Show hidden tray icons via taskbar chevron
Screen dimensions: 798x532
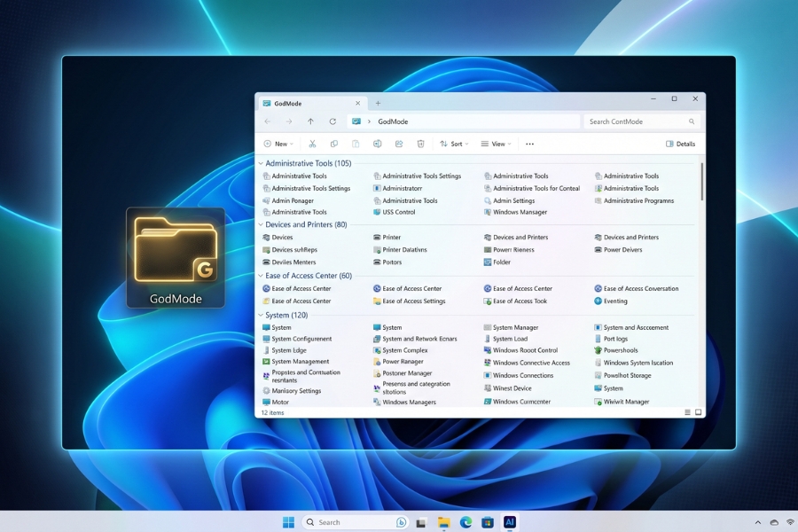tap(758, 522)
